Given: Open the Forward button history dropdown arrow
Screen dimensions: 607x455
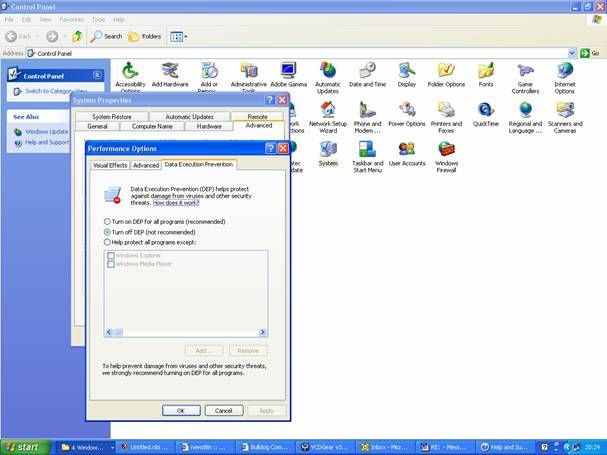Looking at the screenshot, I should pyautogui.click(x=64, y=36).
